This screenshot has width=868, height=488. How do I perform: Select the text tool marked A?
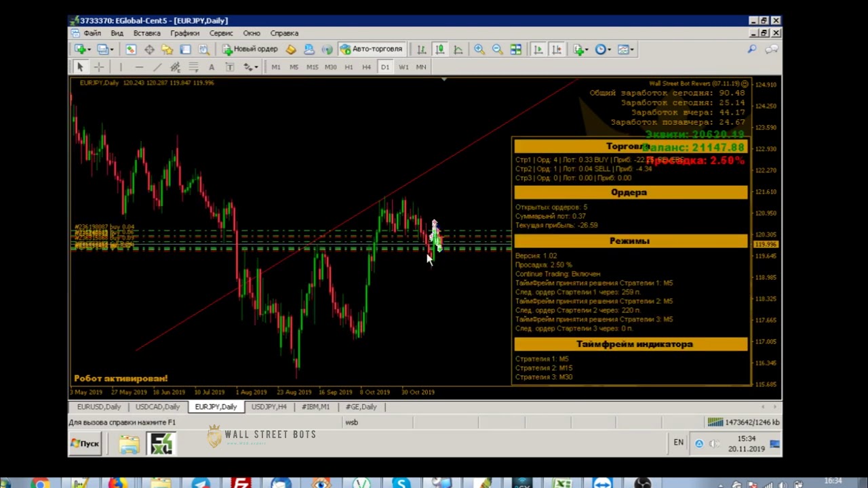point(212,67)
